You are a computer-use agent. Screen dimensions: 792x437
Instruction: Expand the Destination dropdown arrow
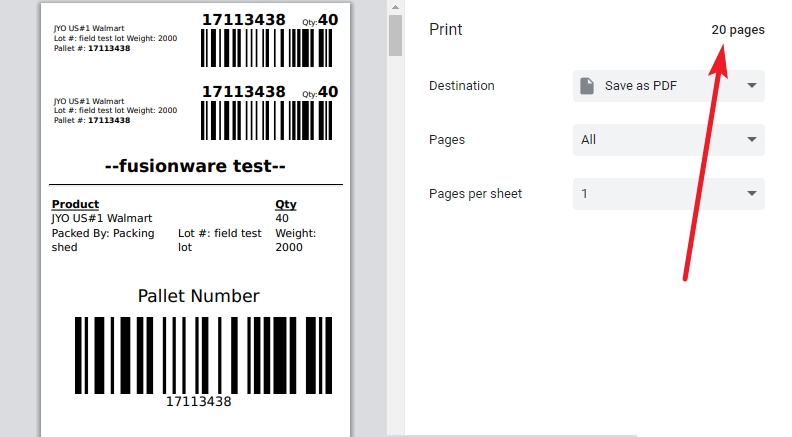coord(751,86)
